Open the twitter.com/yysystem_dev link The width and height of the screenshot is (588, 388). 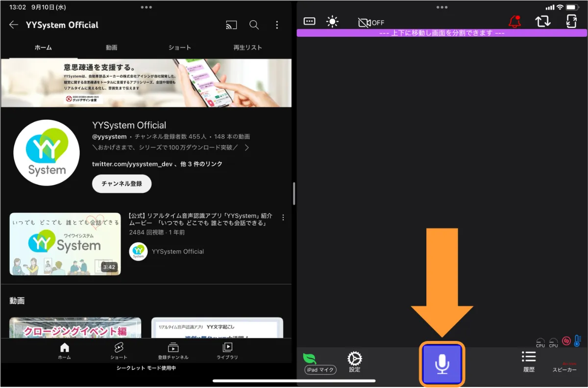[132, 164]
